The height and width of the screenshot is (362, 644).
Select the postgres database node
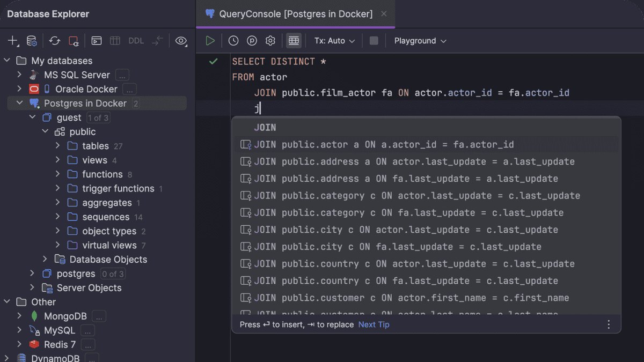coord(76,274)
